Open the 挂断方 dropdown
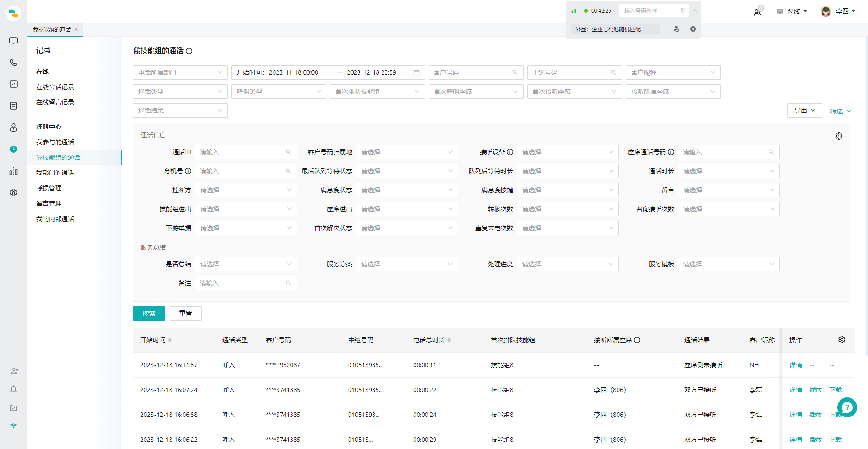 click(246, 190)
